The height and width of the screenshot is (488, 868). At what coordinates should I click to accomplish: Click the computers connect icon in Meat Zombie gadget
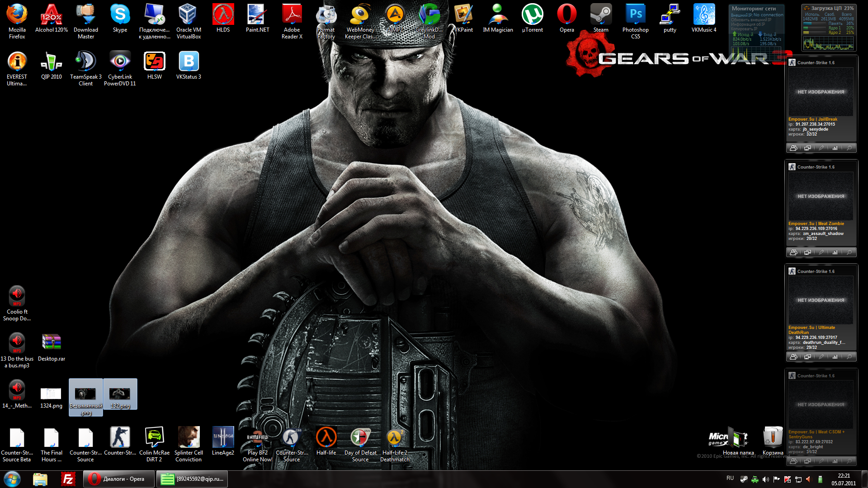(x=807, y=253)
